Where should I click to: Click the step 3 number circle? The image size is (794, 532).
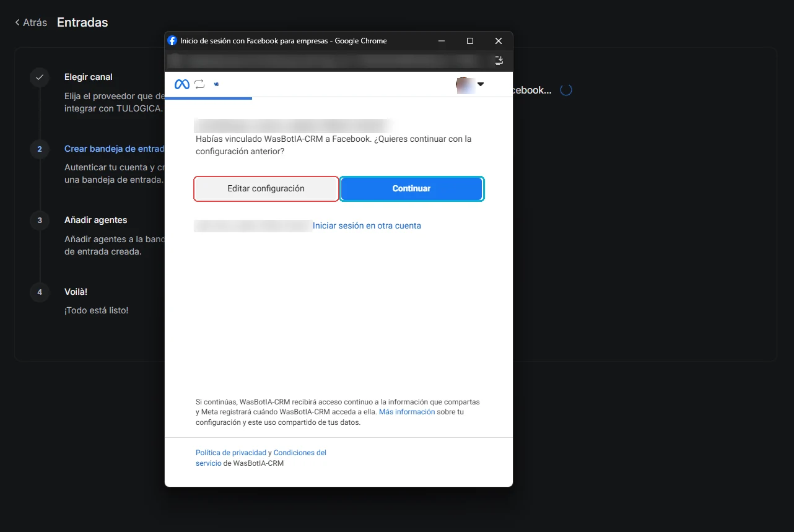pyautogui.click(x=40, y=220)
